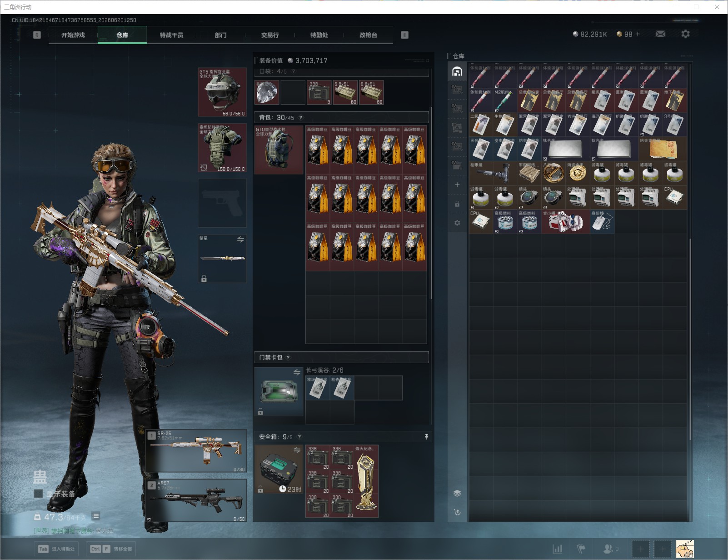
Task: Select the 泰坦防弹装甲 armor slot
Action: click(222, 148)
